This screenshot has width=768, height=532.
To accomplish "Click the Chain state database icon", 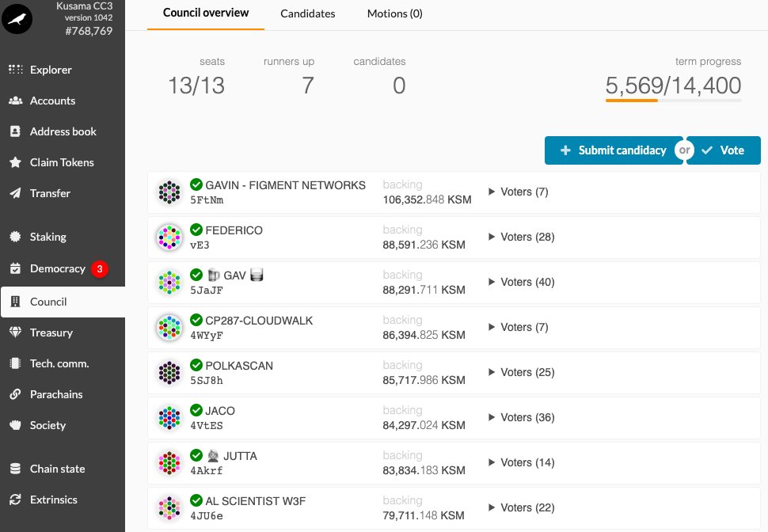I will [16, 469].
